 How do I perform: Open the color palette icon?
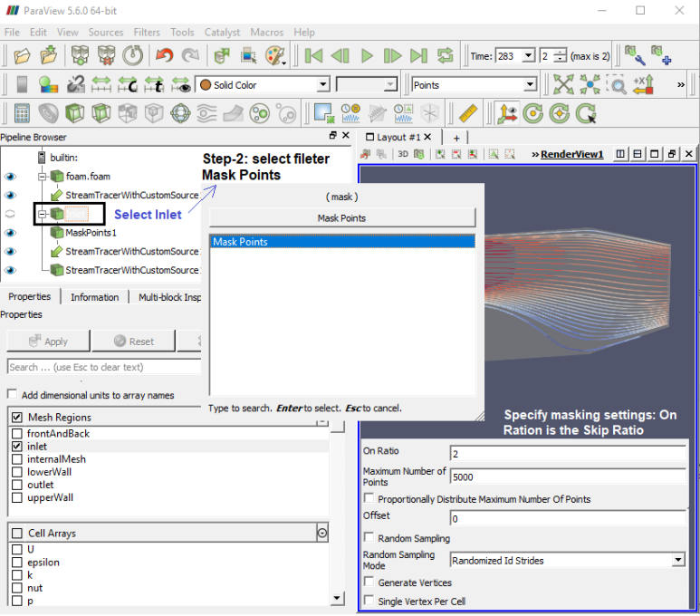(x=275, y=56)
